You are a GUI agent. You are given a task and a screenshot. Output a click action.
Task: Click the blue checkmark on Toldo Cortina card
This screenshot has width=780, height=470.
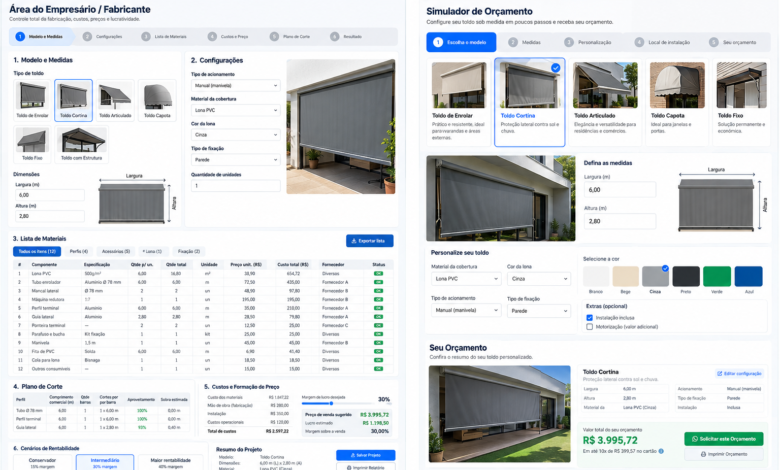tap(556, 68)
